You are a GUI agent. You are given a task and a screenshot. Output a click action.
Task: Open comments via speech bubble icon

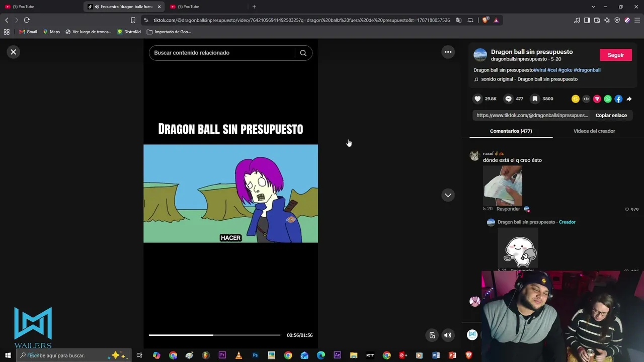(508, 99)
